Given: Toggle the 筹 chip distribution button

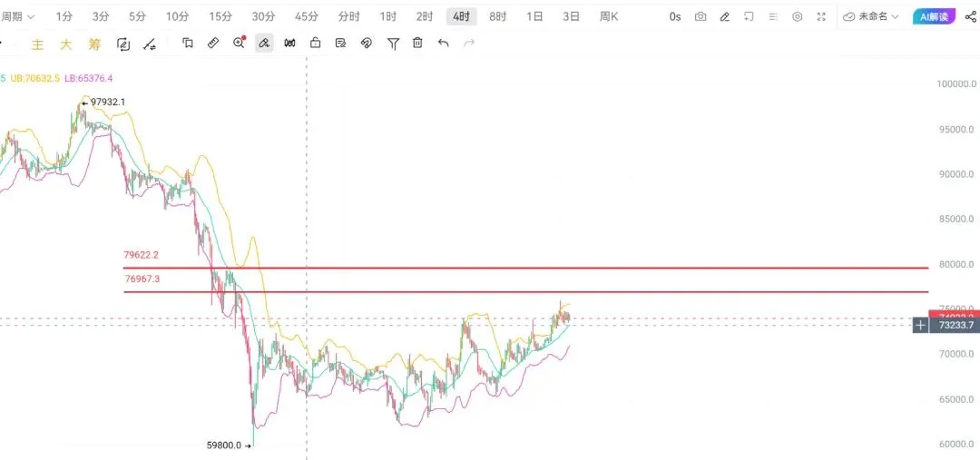Looking at the screenshot, I should click(93, 44).
